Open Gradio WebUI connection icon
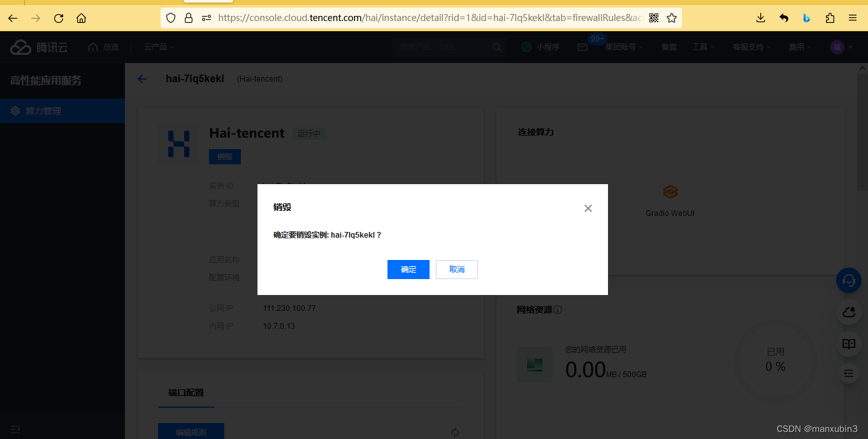Viewport: 868px width, 439px height. [x=670, y=192]
